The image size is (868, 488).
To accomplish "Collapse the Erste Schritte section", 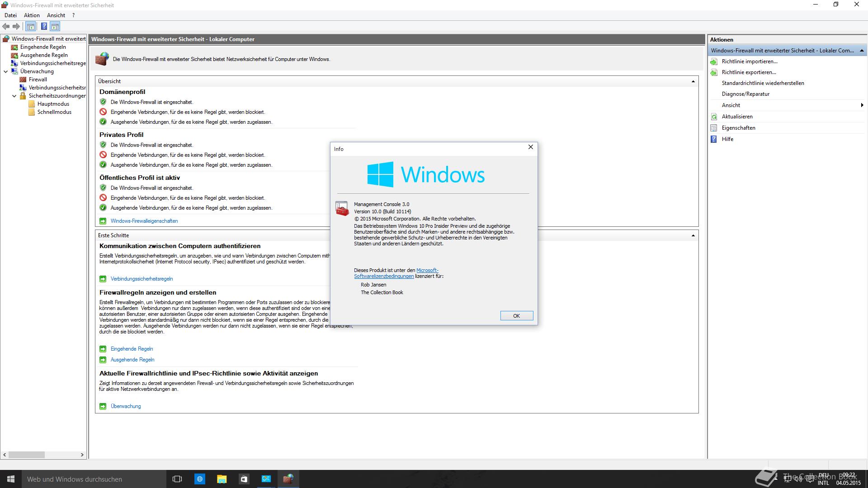I will 693,235.
